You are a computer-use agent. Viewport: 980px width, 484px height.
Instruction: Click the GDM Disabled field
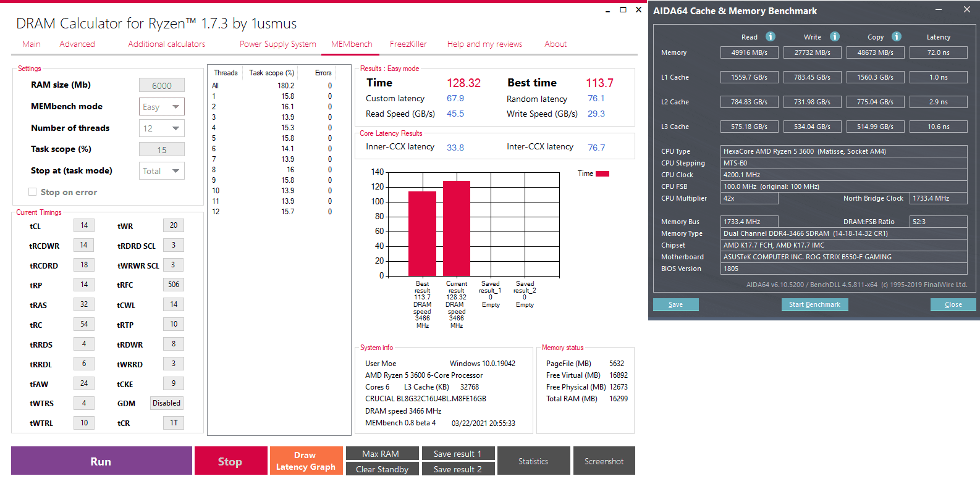[x=167, y=403]
